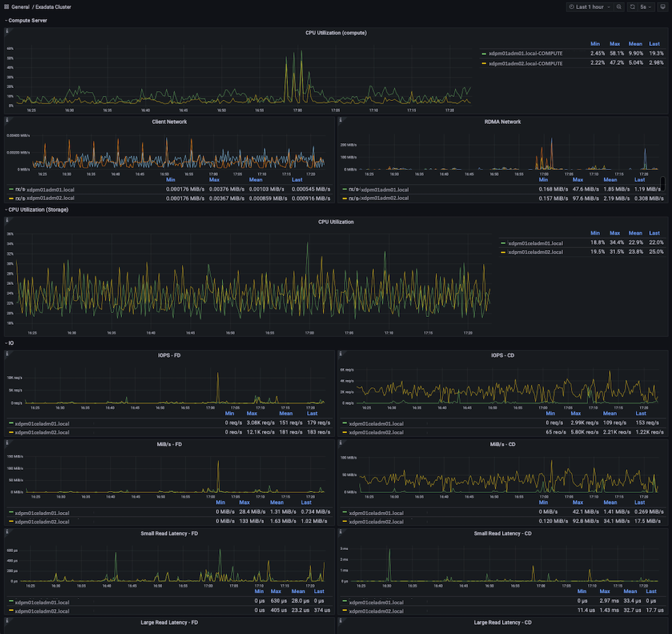Click yellow color swatch of xdpm01adm02.local-COMPUTE
672x634 pixels.
pyautogui.click(x=484, y=64)
